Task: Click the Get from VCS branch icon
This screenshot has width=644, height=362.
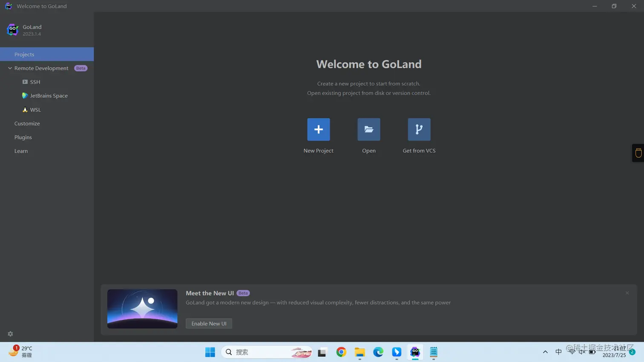Action: [x=419, y=129]
